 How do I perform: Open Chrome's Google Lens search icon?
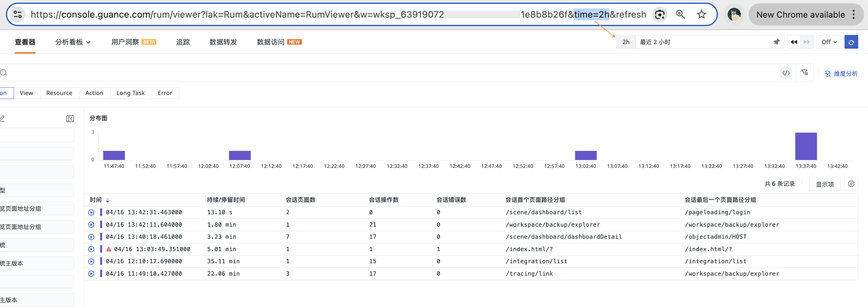(659, 14)
